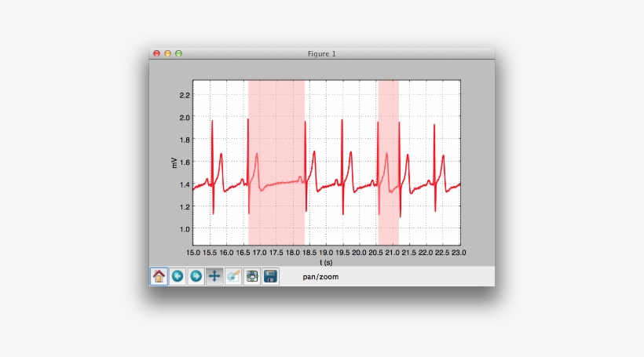Click the 23.0 x-axis tick label
The width and height of the screenshot is (644, 357).
tap(459, 253)
